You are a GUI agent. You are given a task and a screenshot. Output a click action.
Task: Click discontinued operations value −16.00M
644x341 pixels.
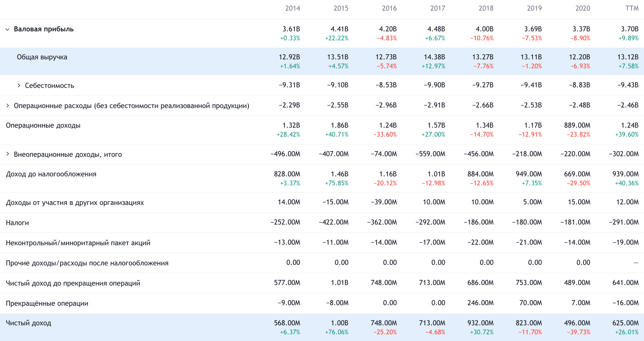click(x=626, y=303)
